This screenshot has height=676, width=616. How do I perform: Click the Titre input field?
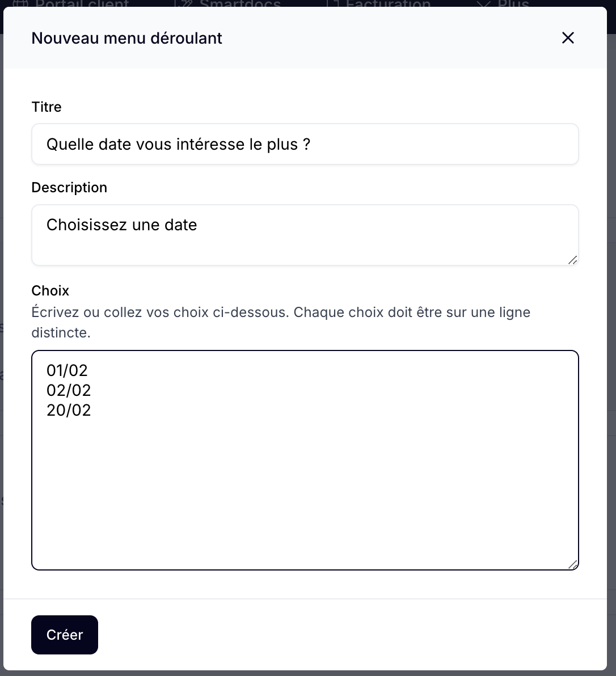[305, 144]
